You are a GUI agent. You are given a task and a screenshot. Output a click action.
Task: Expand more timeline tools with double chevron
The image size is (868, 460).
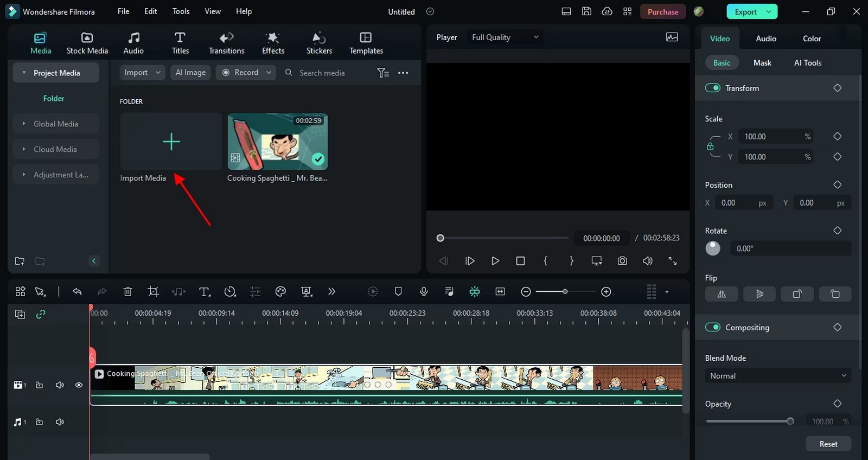pos(331,292)
